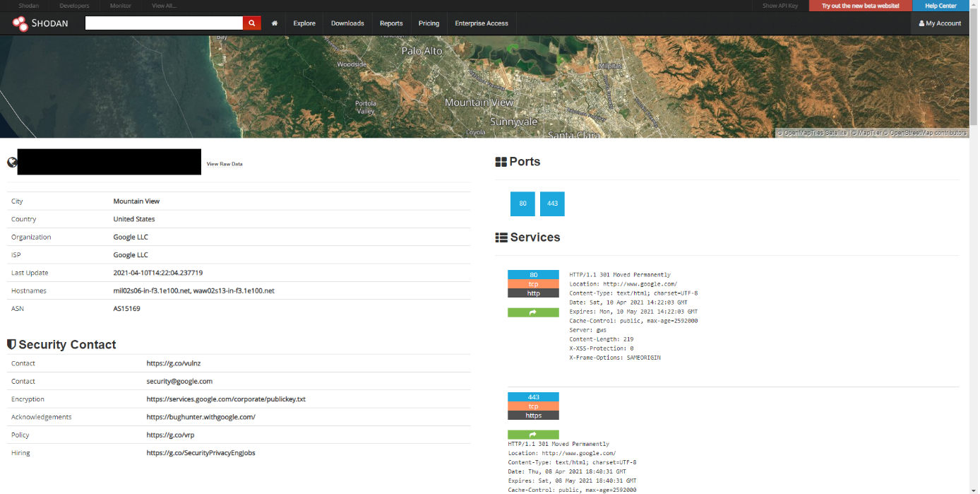The image size is (980, 494).
Task: Open the Help Center button
Action: 940,6
